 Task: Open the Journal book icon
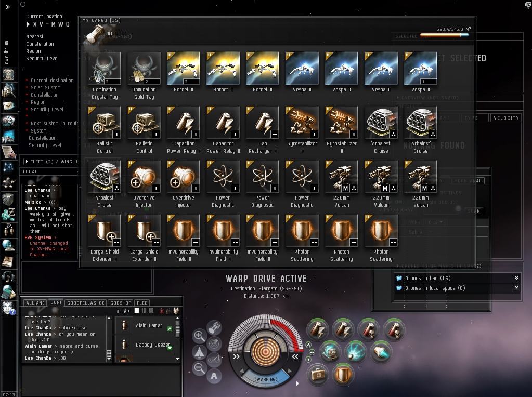(8, 261)
